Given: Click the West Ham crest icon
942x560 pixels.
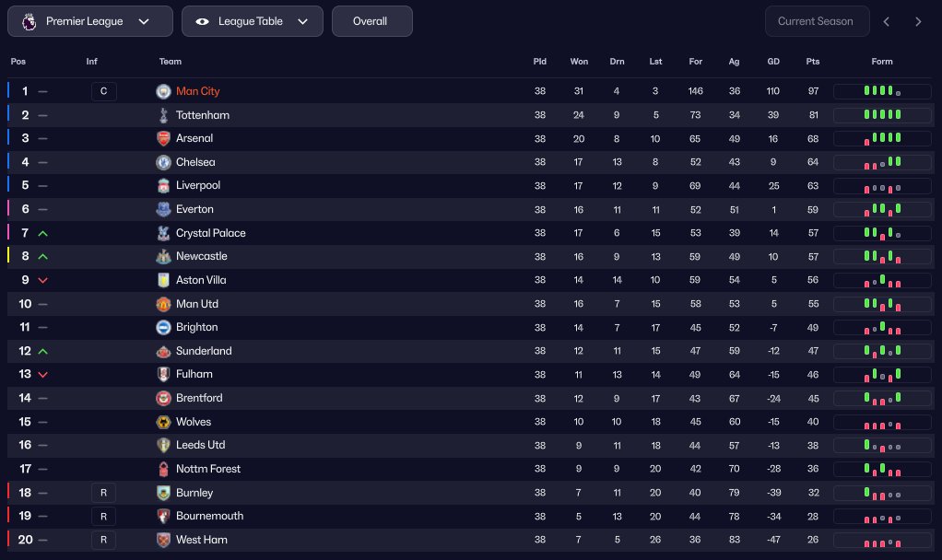Looking at the screenshot, I should 163,540.
